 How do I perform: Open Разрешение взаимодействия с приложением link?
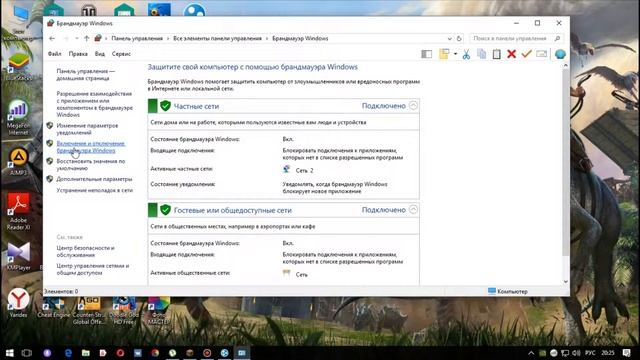(94, 104)
